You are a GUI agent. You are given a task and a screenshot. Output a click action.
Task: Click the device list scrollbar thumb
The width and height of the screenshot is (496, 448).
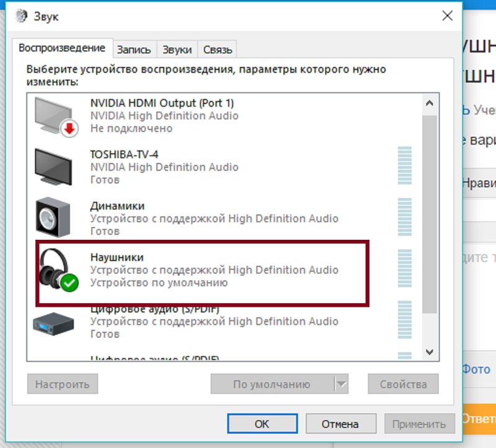tap(430, 214)
